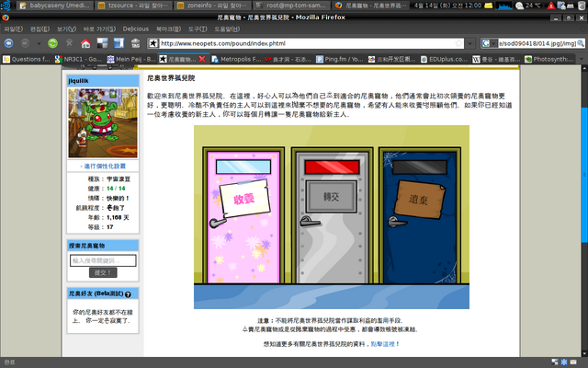
Task: Click the TAG toolbar icon
Action: (135, 43)
